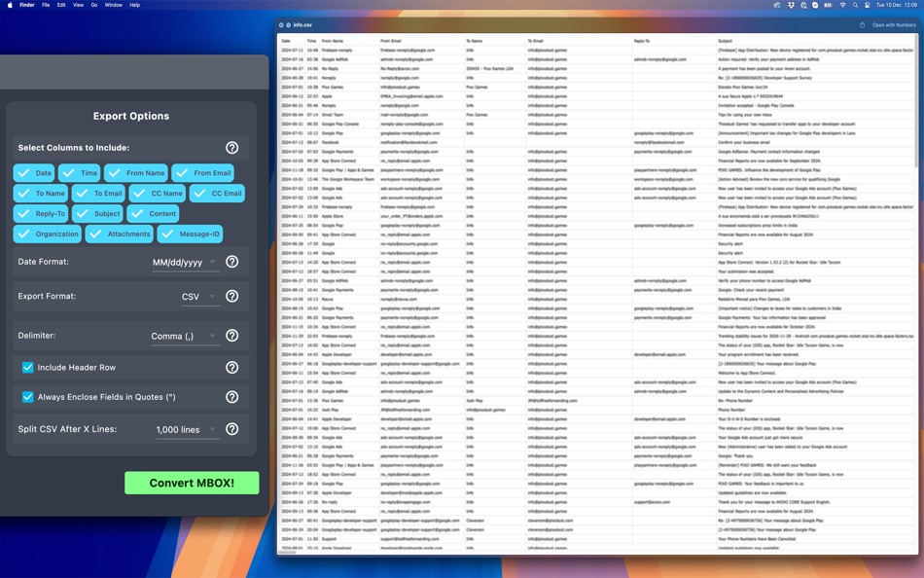Open View menu in menu bar

(x=78, y=5)
